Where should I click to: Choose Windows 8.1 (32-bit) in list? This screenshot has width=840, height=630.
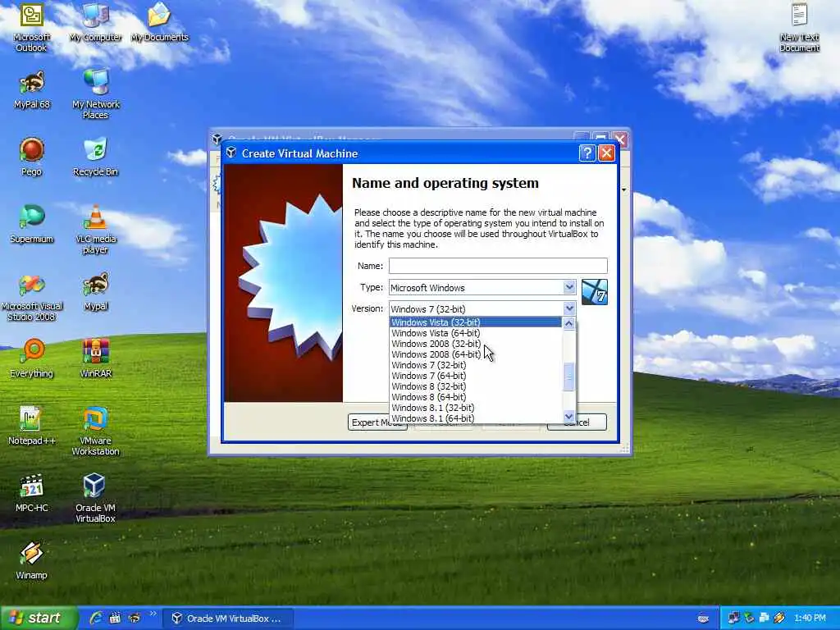tap(475, 408)
